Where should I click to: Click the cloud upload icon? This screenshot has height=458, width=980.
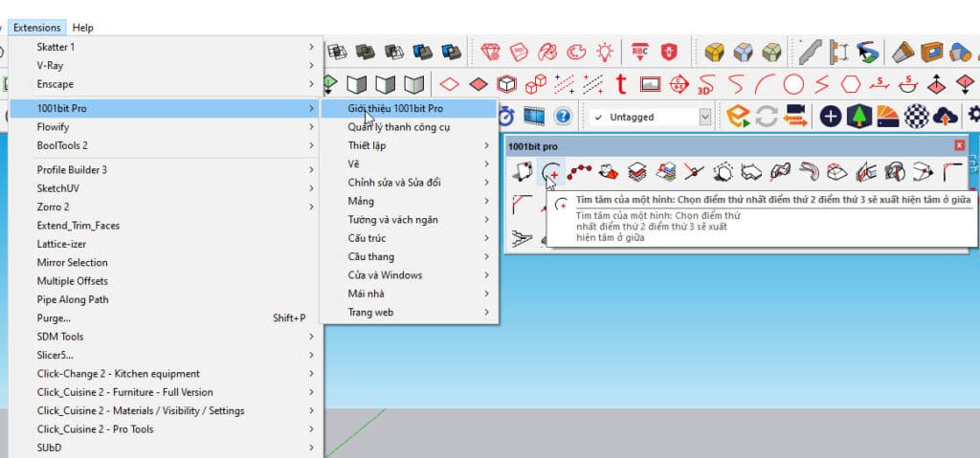pos(946,116)
